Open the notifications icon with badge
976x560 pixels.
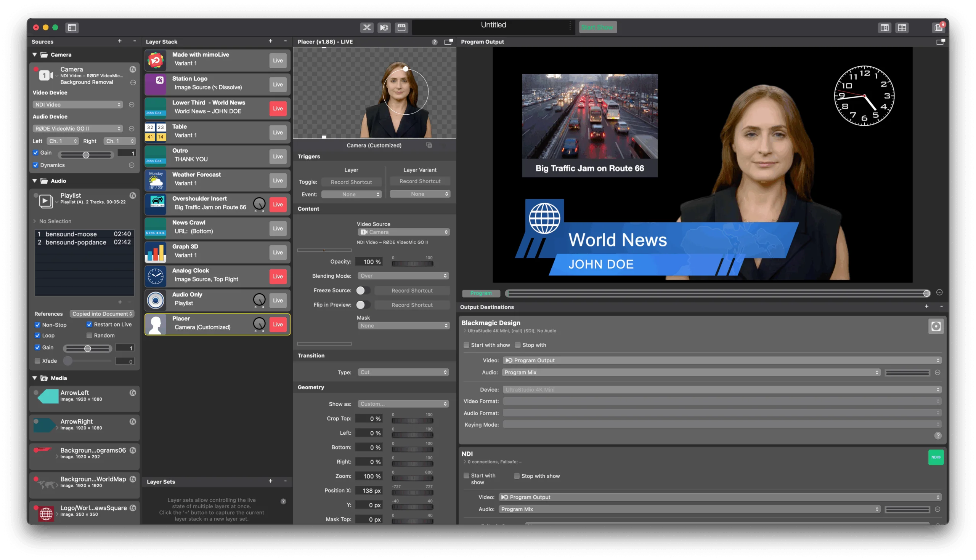(x=938, y=27)
